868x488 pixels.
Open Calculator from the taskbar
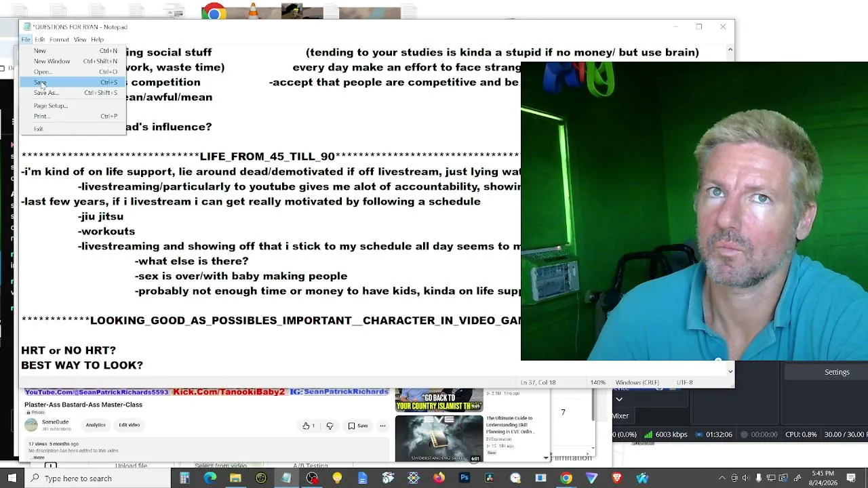point(184,478)
